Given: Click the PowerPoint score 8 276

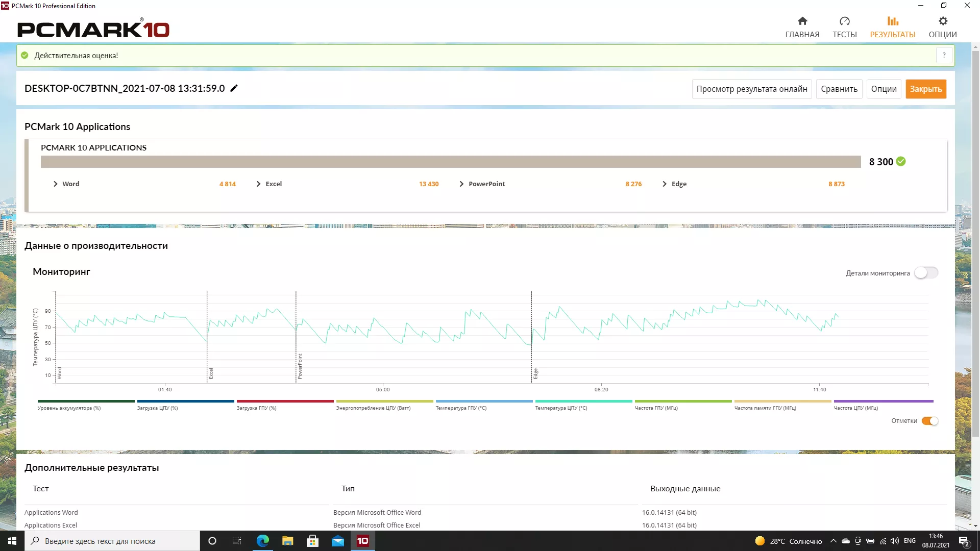Looking at the screenshot, I should tap(633, 184).
